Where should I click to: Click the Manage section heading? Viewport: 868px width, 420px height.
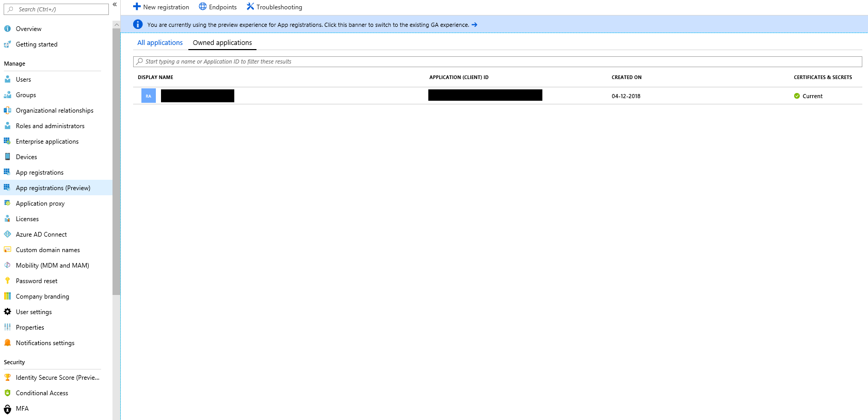tap(14, 64)
